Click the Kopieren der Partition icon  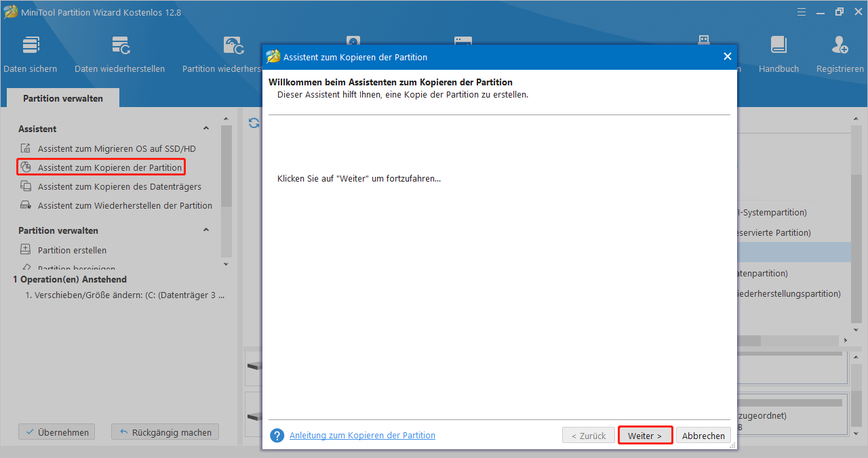26,167
